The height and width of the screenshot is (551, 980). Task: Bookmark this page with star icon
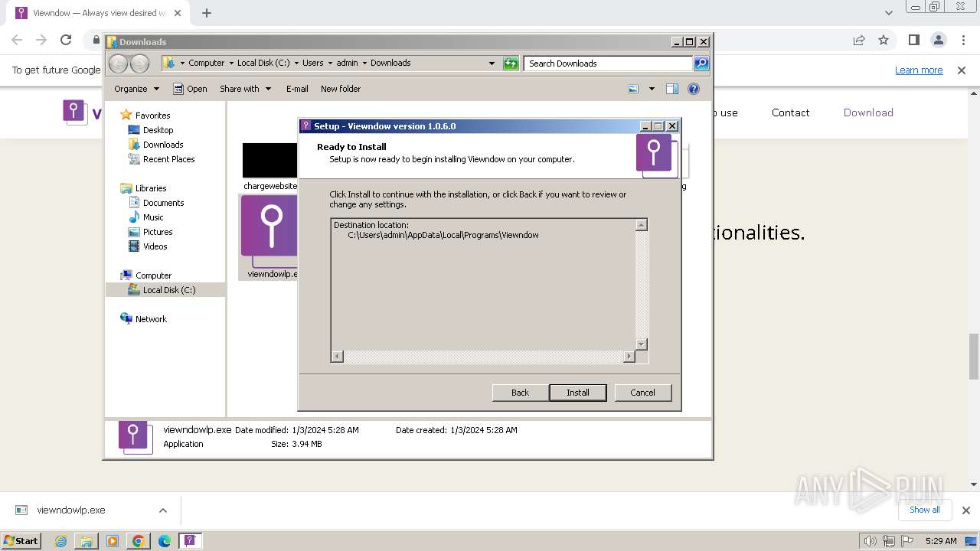point(884,40)
